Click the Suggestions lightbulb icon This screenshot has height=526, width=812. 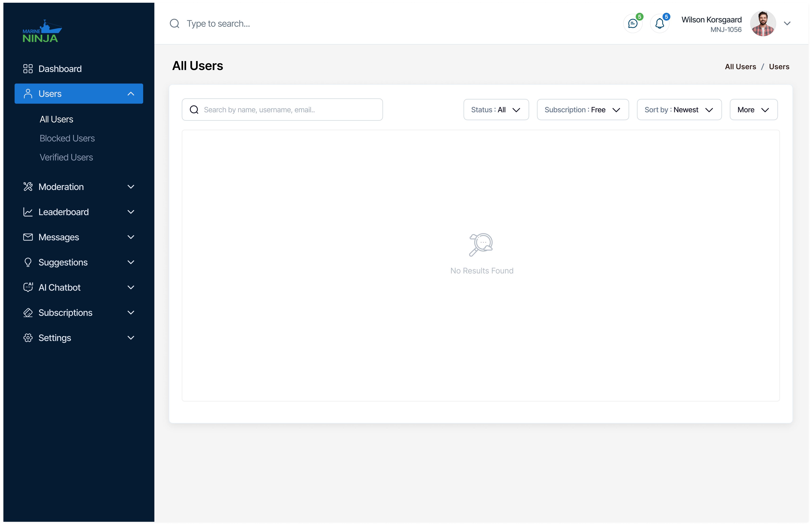[28, 262]
